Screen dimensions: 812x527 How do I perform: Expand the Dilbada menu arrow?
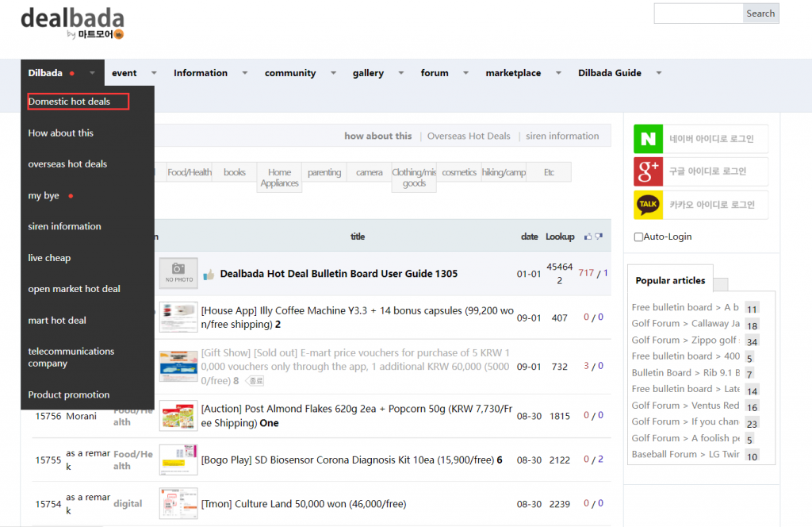tap(92, 73)
